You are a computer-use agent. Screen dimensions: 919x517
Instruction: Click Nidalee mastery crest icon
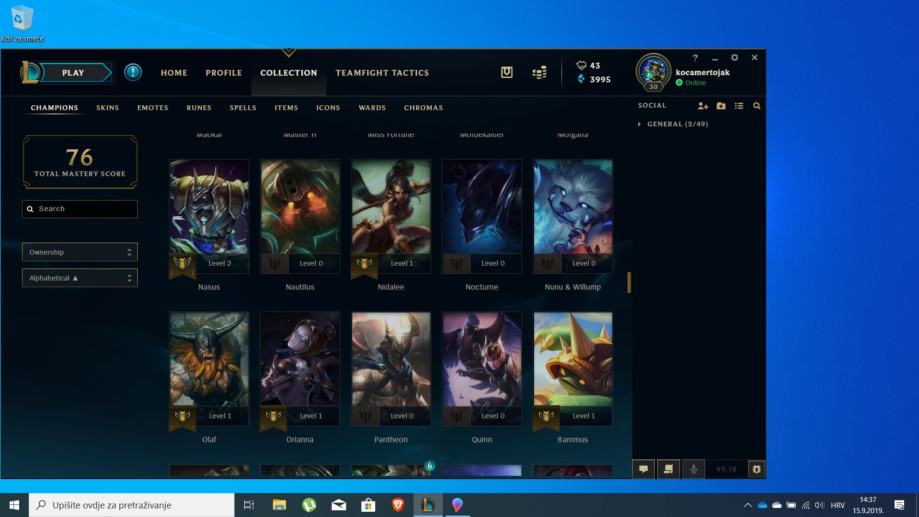(x=364, y=265)
